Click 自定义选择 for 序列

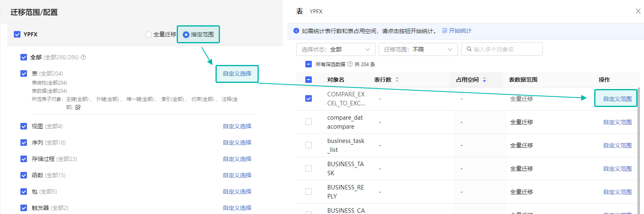tap(237, 143)
